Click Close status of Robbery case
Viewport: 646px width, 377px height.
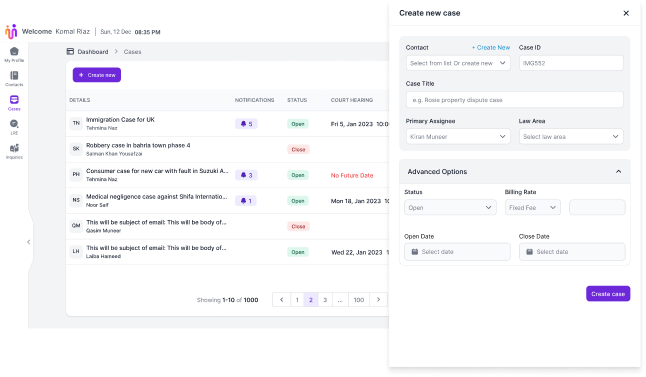click(298, 150)
